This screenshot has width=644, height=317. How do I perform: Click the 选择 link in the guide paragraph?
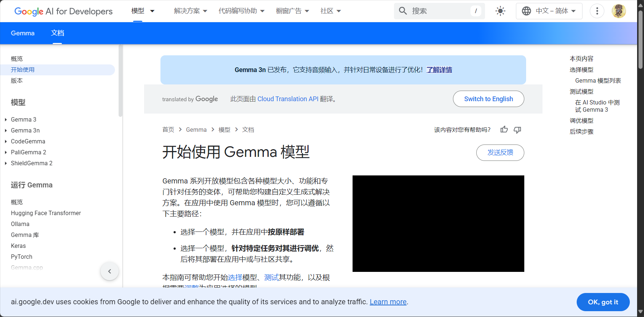pyautogui.click(x=235, y=277)
